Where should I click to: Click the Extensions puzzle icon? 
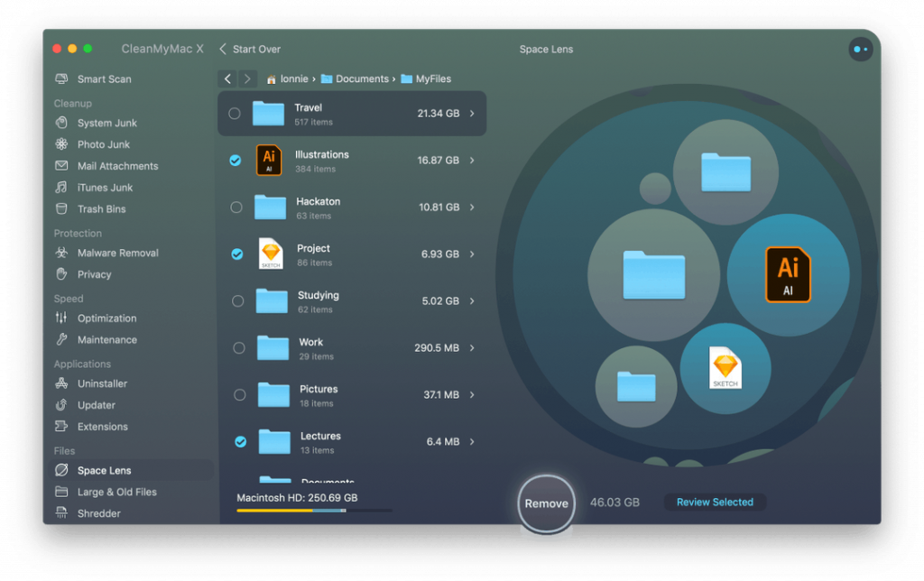coord(61,426)
